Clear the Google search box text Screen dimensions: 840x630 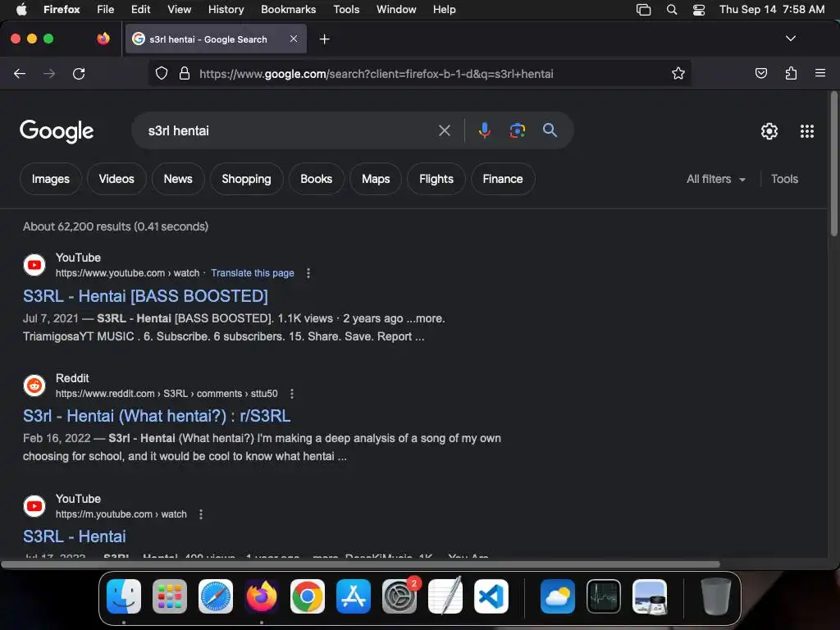444,130
